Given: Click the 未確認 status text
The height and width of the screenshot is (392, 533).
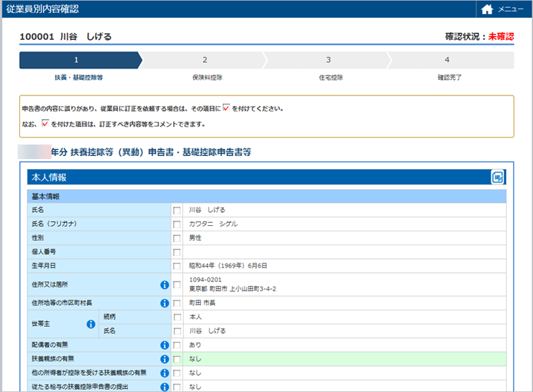Looking at the screenshot, I should click(x=501, y=36).
